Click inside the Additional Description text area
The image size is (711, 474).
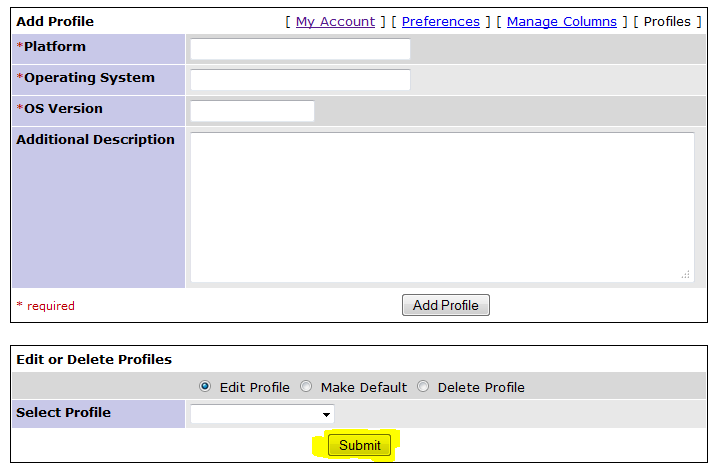441,206
